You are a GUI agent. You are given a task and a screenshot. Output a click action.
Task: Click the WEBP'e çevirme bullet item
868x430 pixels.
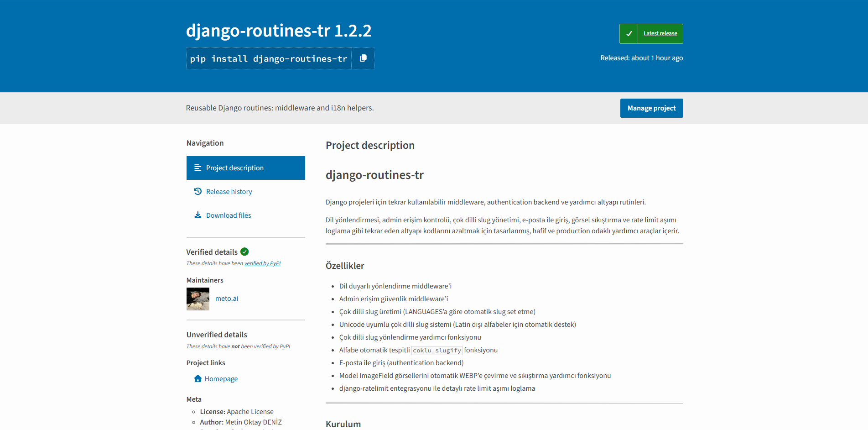pyautogui.click(x=475, y=376)
